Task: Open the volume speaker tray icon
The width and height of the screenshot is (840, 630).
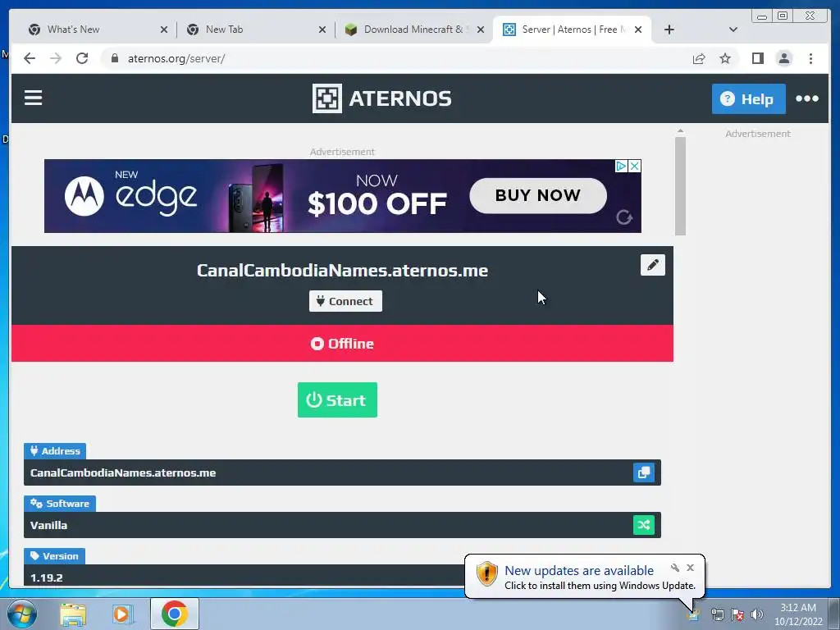Action: point(757,614)
